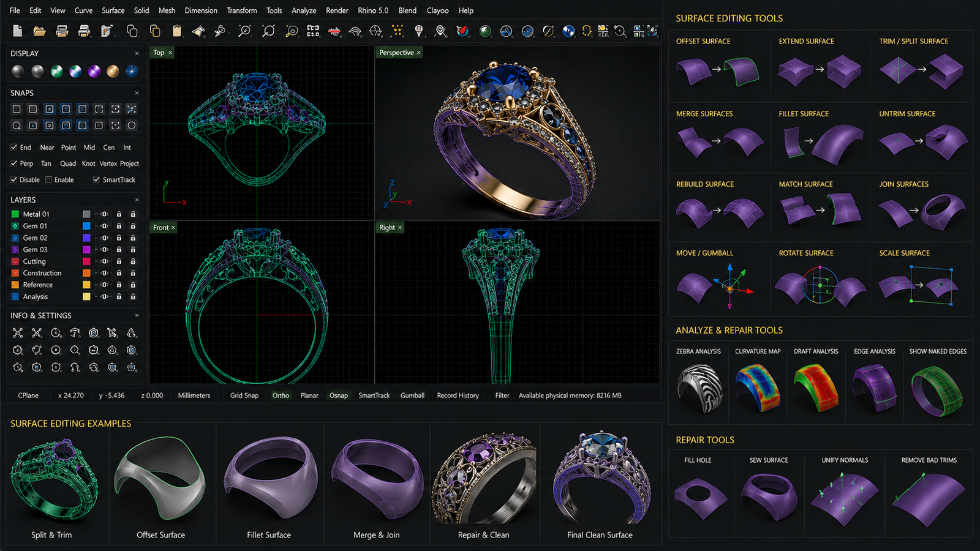Viewport: 980px width, 551px height.
Task: Toggle visibility of the Cutting layer
Action: click(105, 261)
